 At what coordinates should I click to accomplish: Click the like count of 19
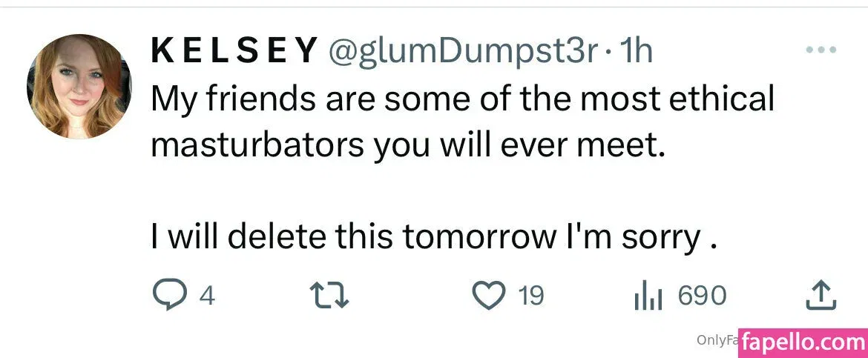coord(530,296)
